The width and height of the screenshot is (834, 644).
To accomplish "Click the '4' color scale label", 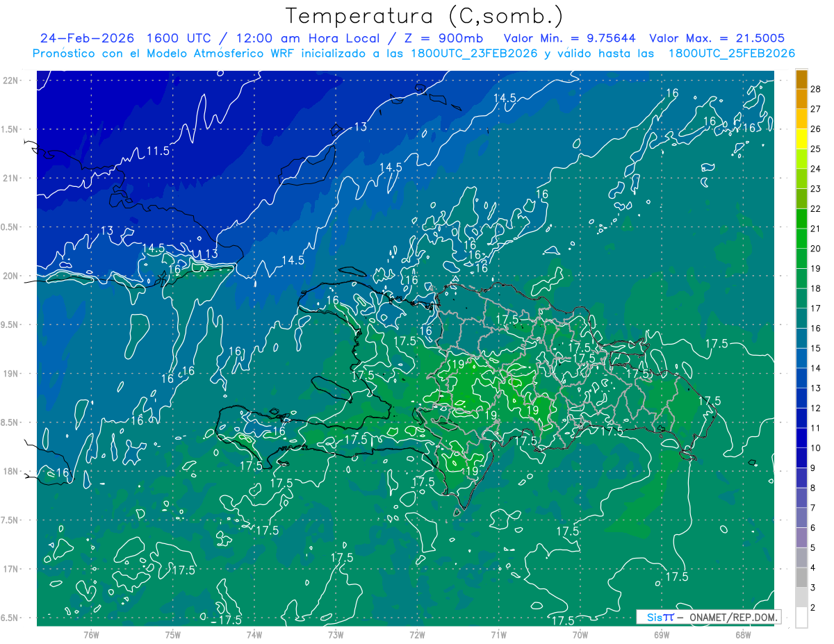I will [x=814, y=568].
